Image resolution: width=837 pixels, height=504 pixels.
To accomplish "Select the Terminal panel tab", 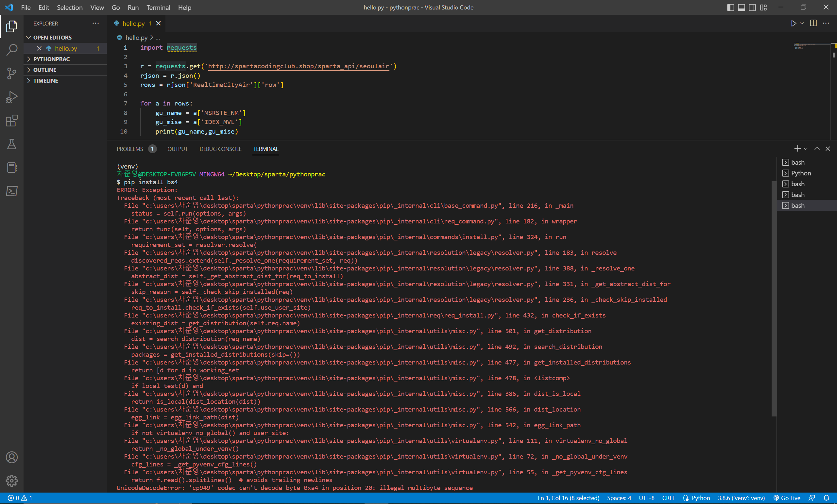I will 265,149.
